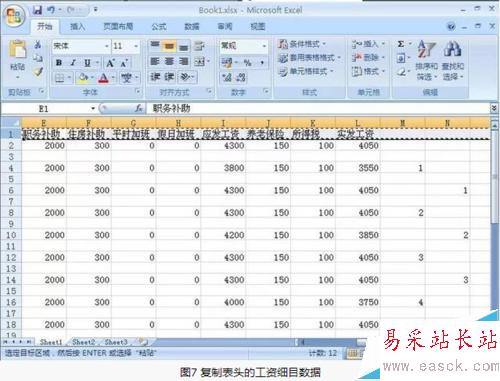This screenshot has width=500, height=381.
Task: Click the Fill down icon
Action: click(x=401, y=58)
